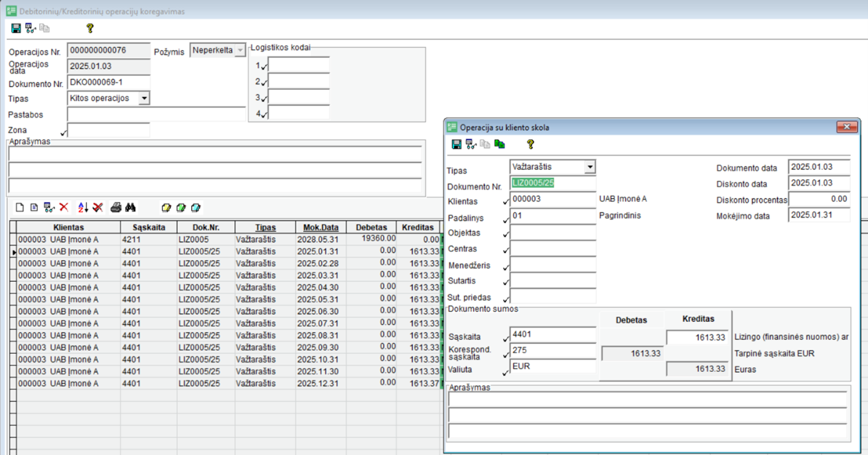Viewport: 868px width, 455px height.
Task: Open Sutartis lookup checkmark
Action: click(506, 282)
